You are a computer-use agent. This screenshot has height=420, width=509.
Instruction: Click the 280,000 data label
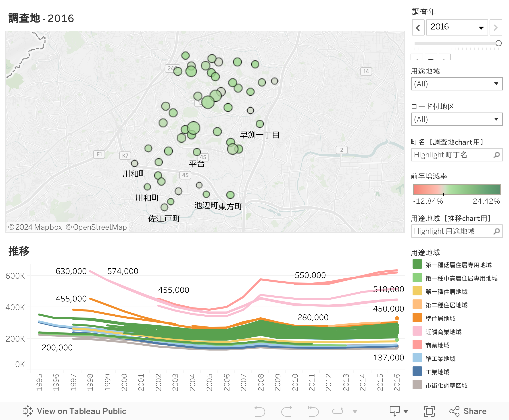pyautogui.click(x=313, y=317)
